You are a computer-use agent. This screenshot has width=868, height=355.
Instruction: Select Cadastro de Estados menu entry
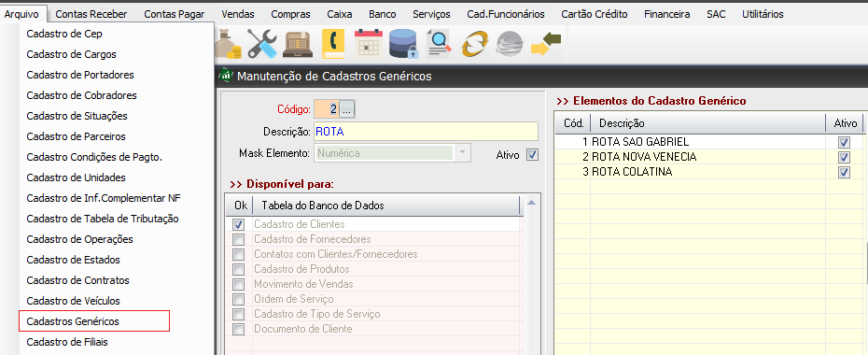[73, 260]
